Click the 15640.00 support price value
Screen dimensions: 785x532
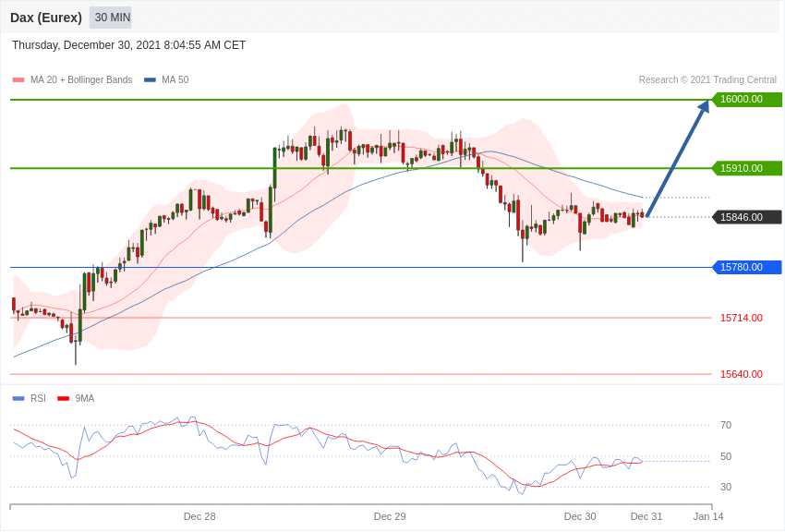(x=742, y=374)
